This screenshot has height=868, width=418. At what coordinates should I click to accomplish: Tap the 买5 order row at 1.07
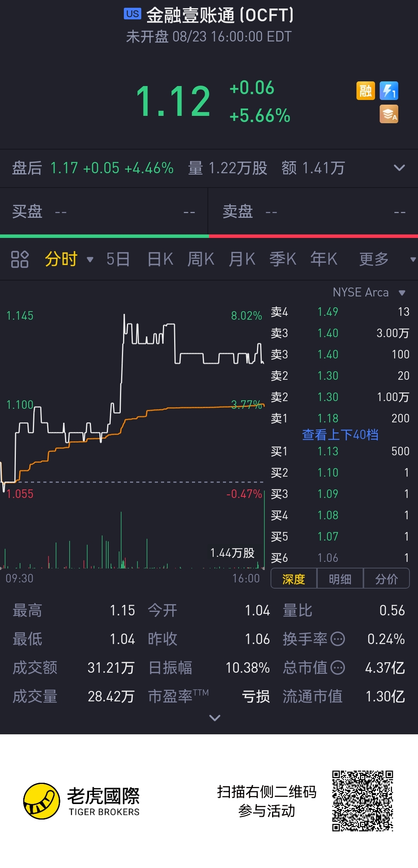(x=340, y=536)
